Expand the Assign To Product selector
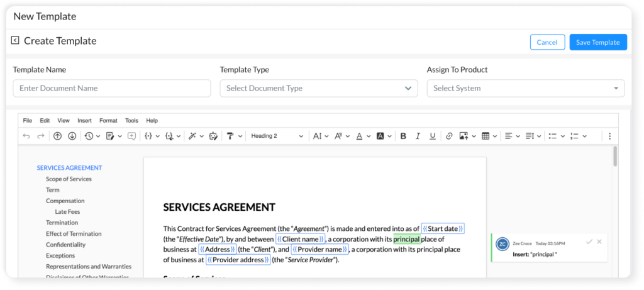Screen dimensions: 644x290 525,89
